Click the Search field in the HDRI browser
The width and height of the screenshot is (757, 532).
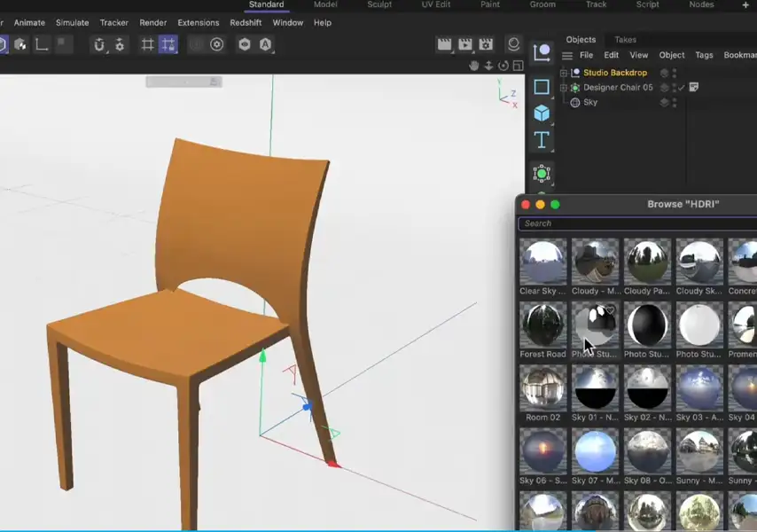(x=635, y=223)
